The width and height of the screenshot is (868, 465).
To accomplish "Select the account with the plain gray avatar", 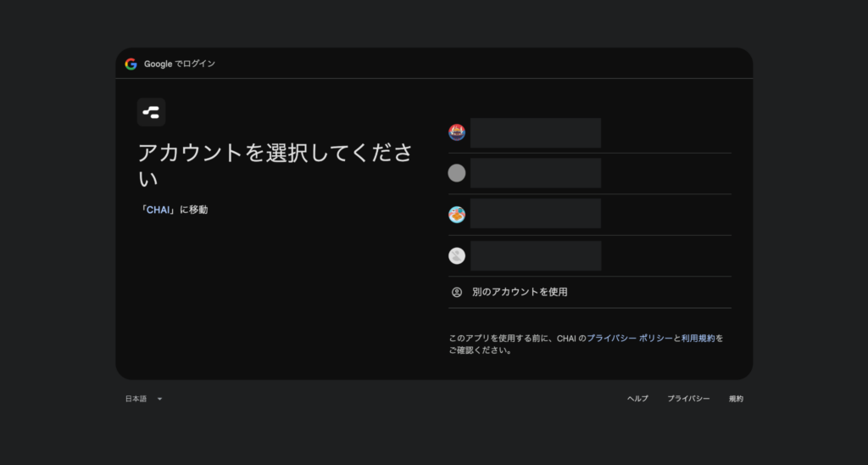I will point(590,173).
